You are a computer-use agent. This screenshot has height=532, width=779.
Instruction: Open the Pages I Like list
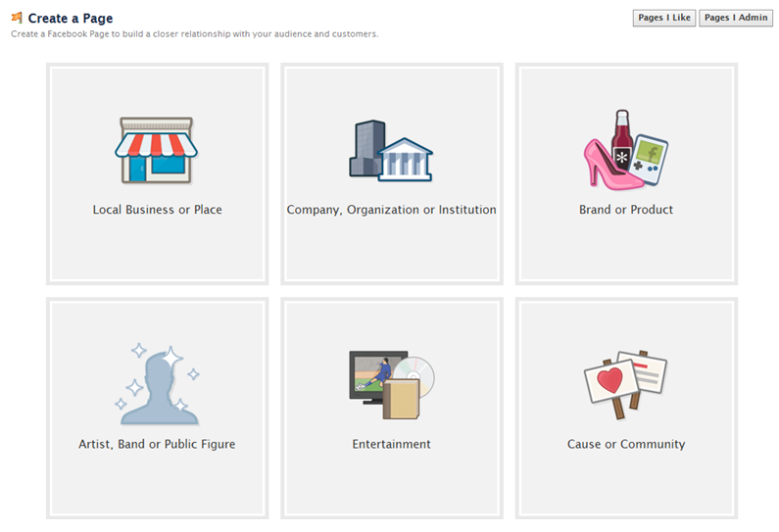click(663, 18)
